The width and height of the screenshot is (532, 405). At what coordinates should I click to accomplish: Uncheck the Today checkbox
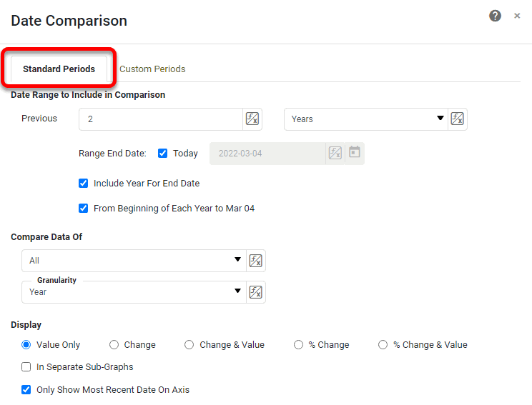162,154
